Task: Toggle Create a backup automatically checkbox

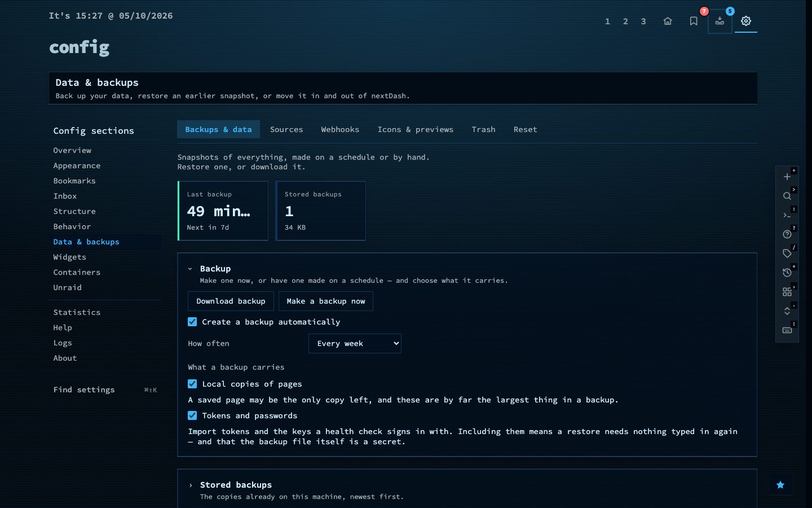Action: tap(192, 322)
